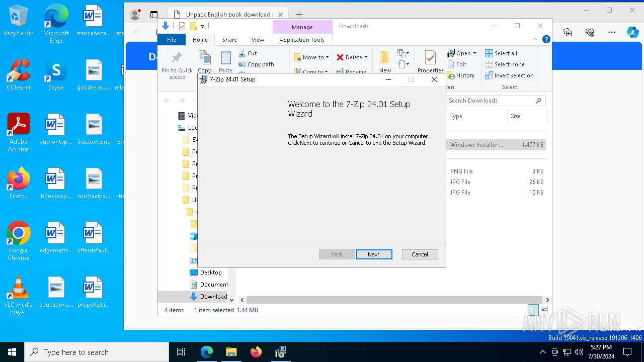Image resolution: width=644 pixels, height=362 pixels.
Task: Click the Cut ribbon command
Action: pyautogui.click(x=248, y=53)
